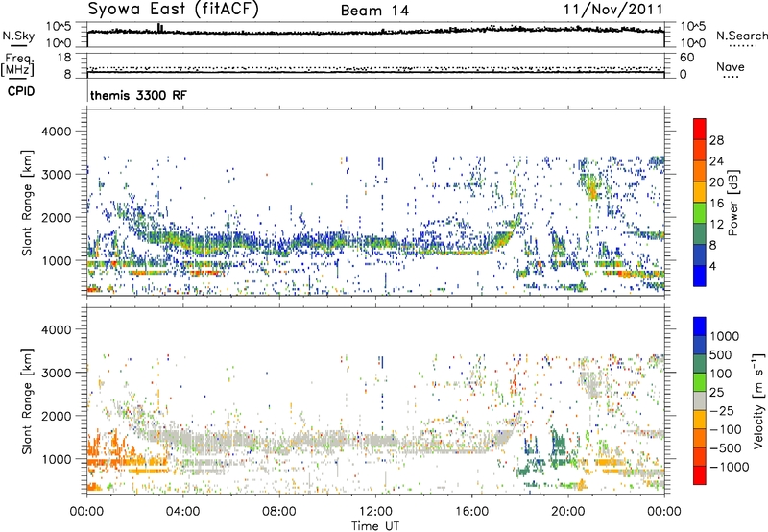
Task: Pick the dark green 100–500 Velocity segment
Action: coord(700,364)
